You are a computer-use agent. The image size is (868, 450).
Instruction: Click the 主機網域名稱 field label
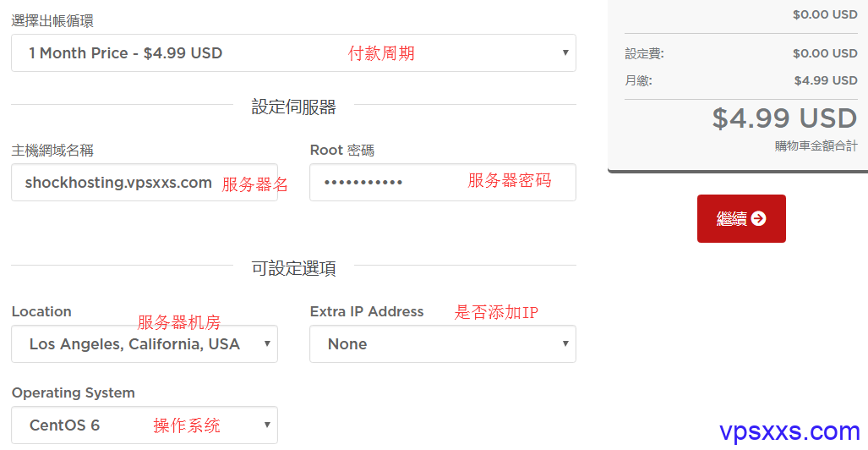[x=52, y=151]
